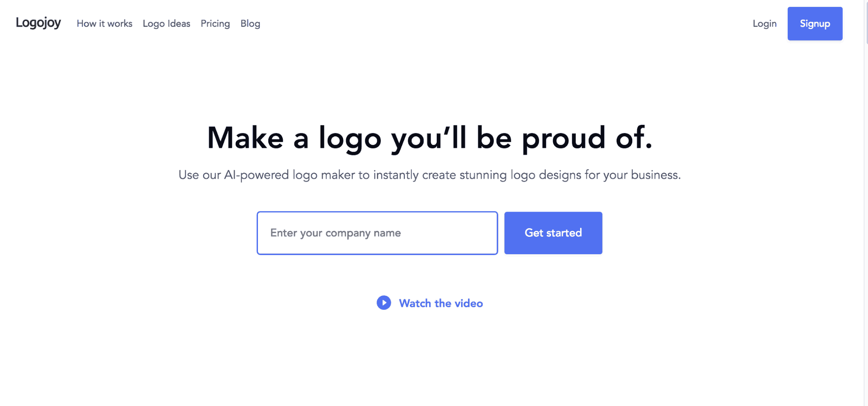Begin logo creation with Get started
868x406 pixels.
click(553, 233)
